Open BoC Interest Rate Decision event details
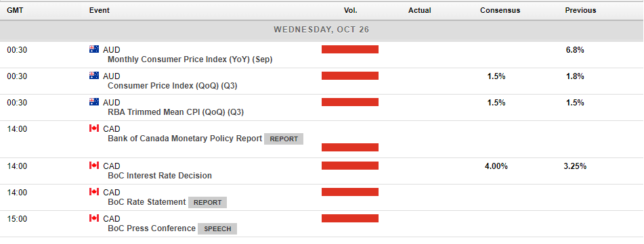The height and width of the screenshot is (244, 644). 160,176
